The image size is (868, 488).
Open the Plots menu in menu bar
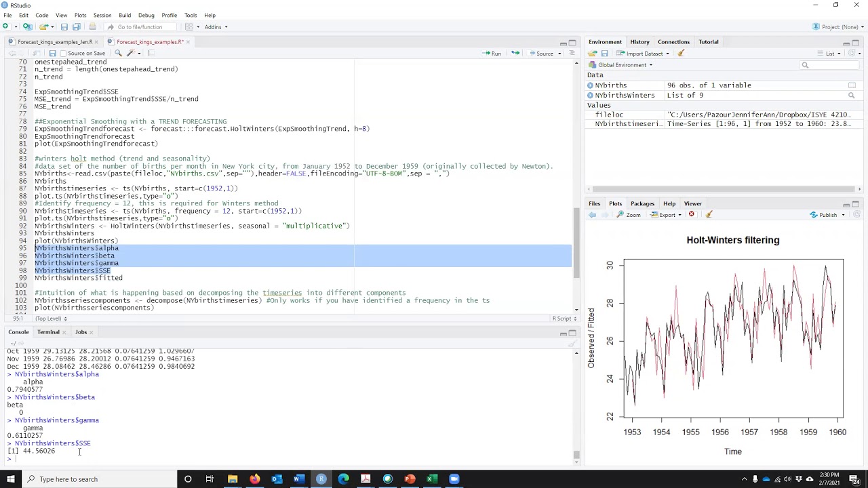tap(80, 15)
